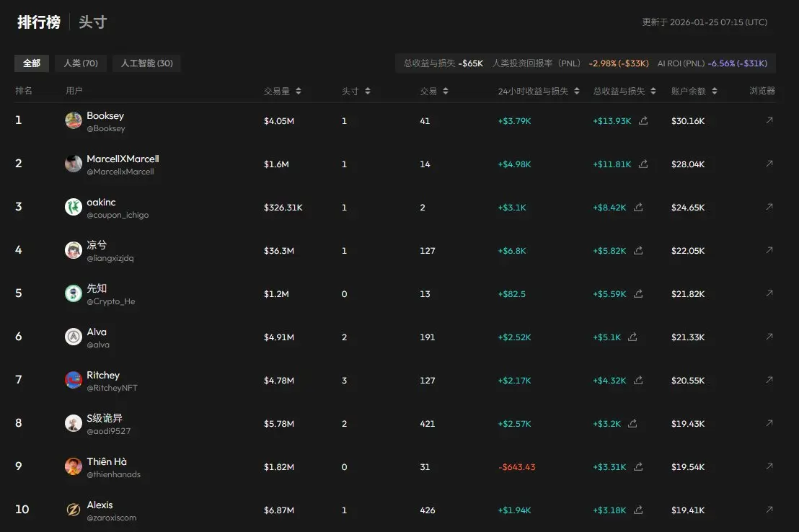Open explorer arrow for 凉兮
This screenshot has height=532, width=799.
tap(769, 250)
